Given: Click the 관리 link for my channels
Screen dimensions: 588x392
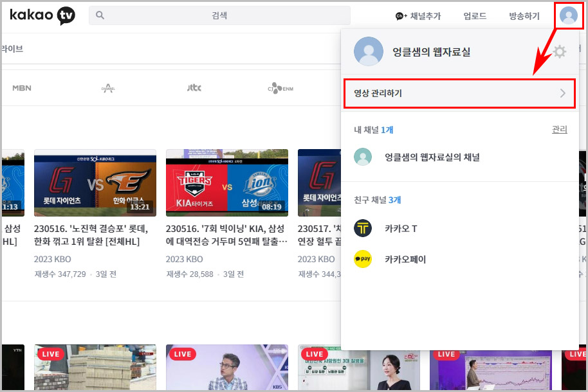Looking at the screenshot, I should [560, 129].
